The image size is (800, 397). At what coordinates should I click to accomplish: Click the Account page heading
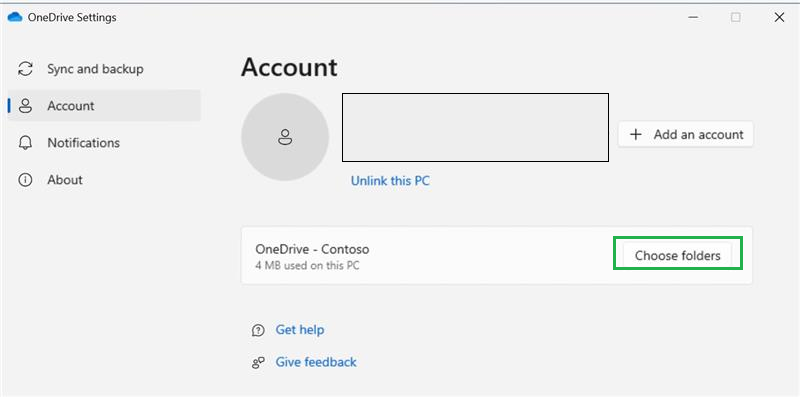tap(289, 67)
